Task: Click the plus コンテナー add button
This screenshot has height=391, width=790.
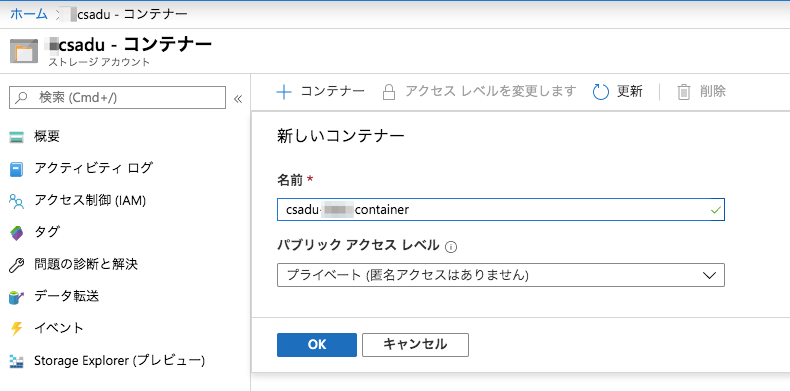Action: pyautogui.click(x=320, y=92)
